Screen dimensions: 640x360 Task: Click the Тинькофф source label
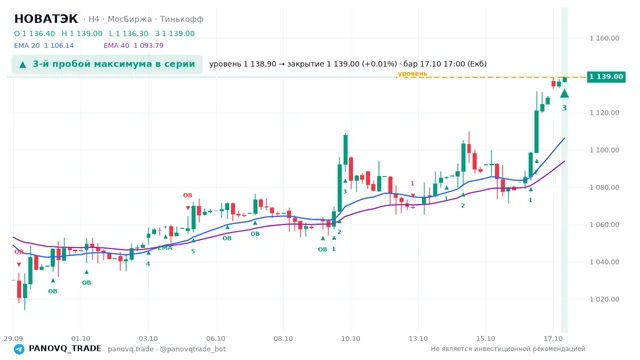(182, 19)
